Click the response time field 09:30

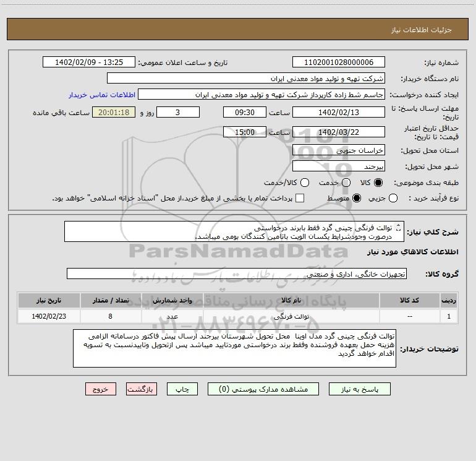point(245,112)
